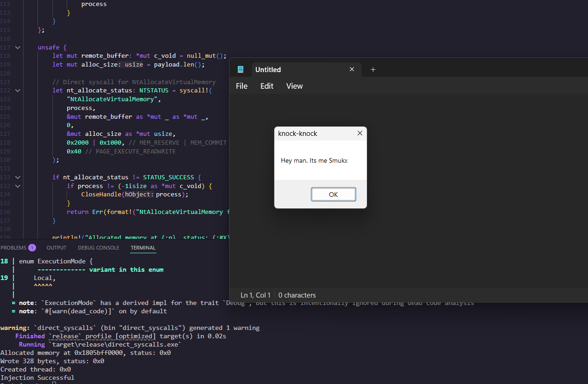Switch to the OUTPUT panel tab
Screen dimensions: 588x384
[56, 248]
